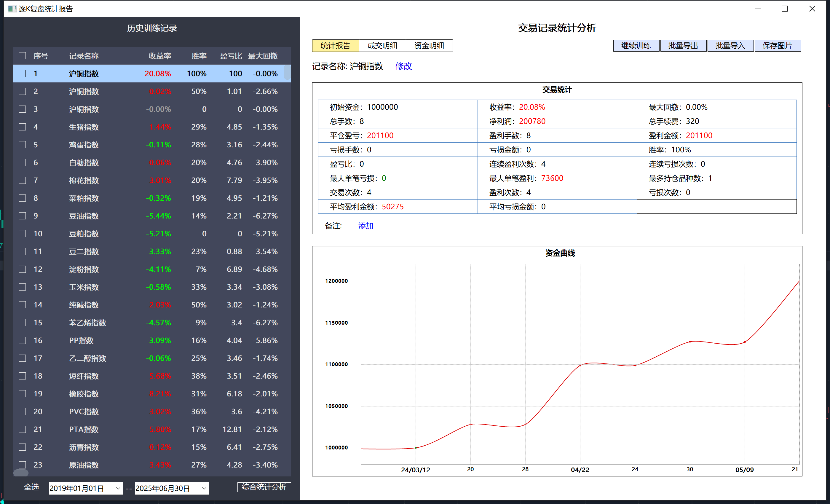The width and height of the screenshot is (830, 504).
Task: Sort by the 收益率 column header
Action: coord(160,56)
